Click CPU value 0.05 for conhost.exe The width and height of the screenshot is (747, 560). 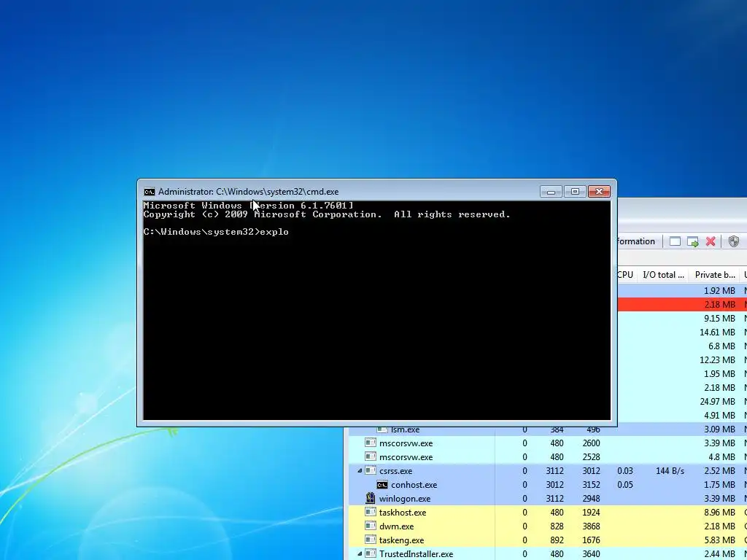[625, 485]
